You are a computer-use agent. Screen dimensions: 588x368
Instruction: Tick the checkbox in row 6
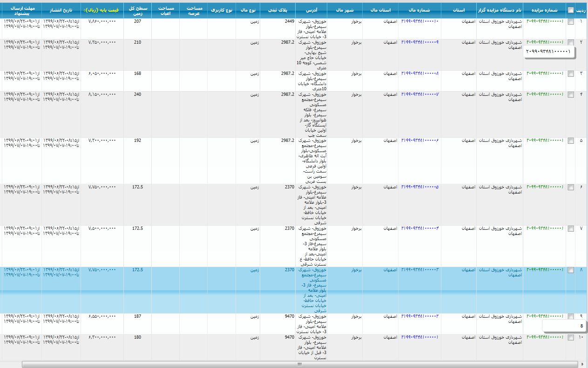[x=571, y=187]
